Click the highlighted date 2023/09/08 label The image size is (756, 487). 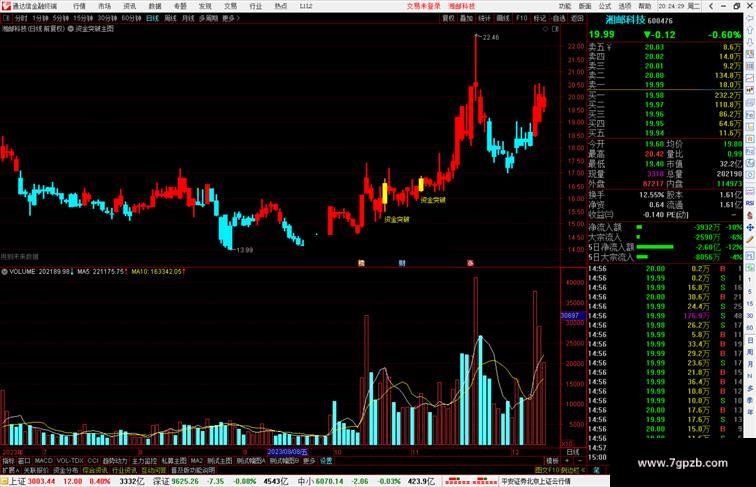287,452
